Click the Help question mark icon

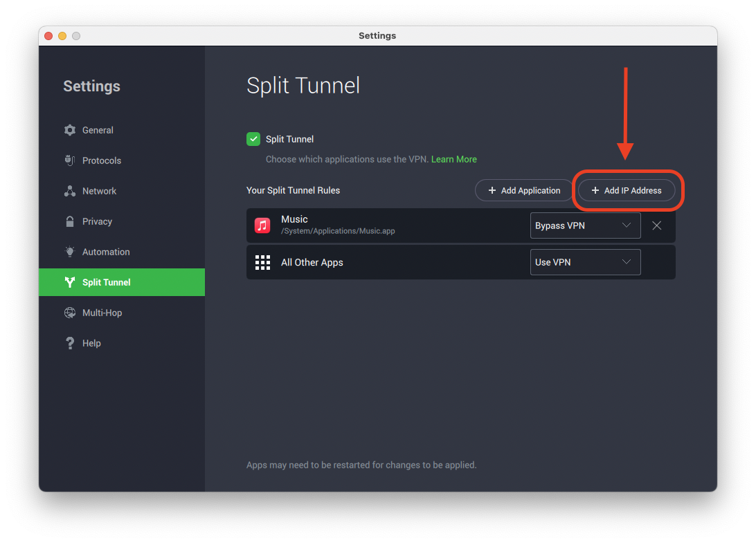[70, 343]
